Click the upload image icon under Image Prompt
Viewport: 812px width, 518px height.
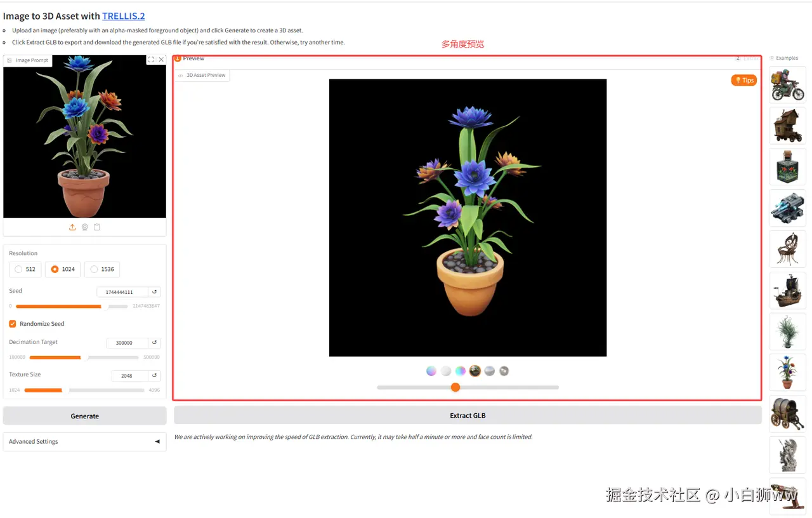point(72,227)
